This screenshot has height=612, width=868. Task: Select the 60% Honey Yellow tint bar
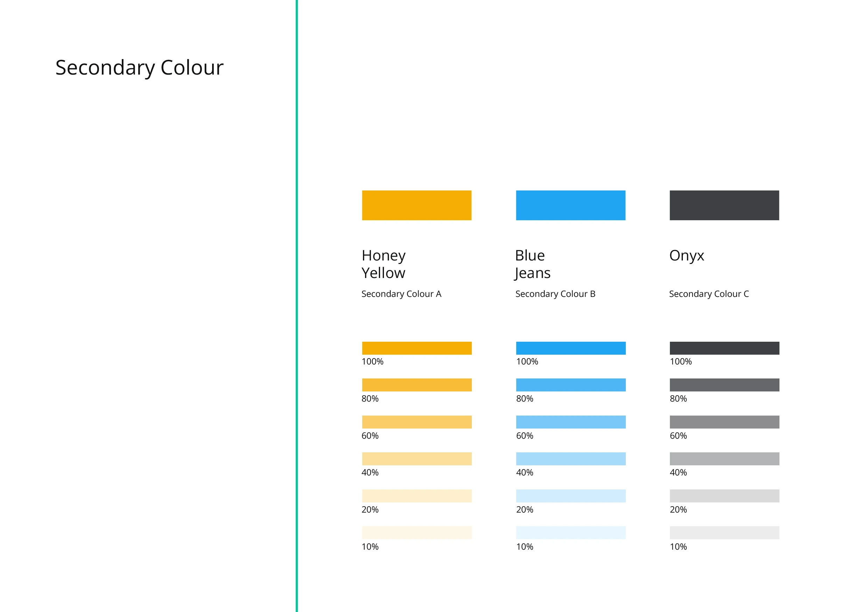[416, 422]
